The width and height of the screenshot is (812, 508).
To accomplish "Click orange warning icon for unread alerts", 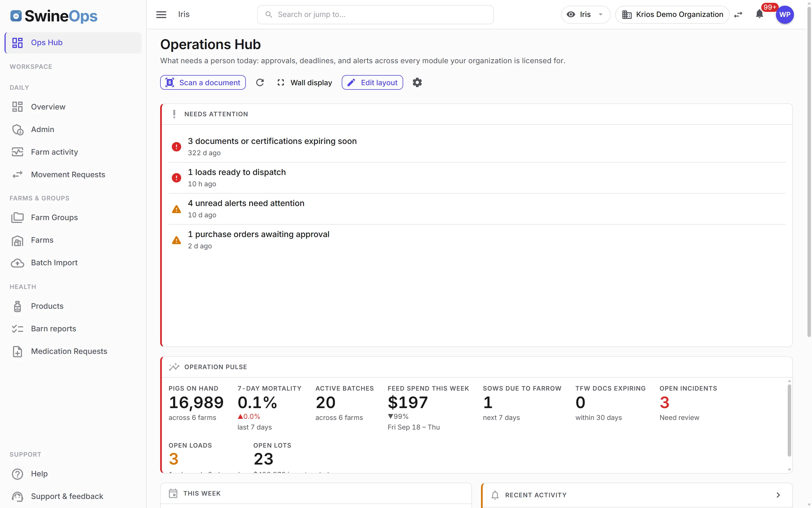I will click(x=176, y=209).
